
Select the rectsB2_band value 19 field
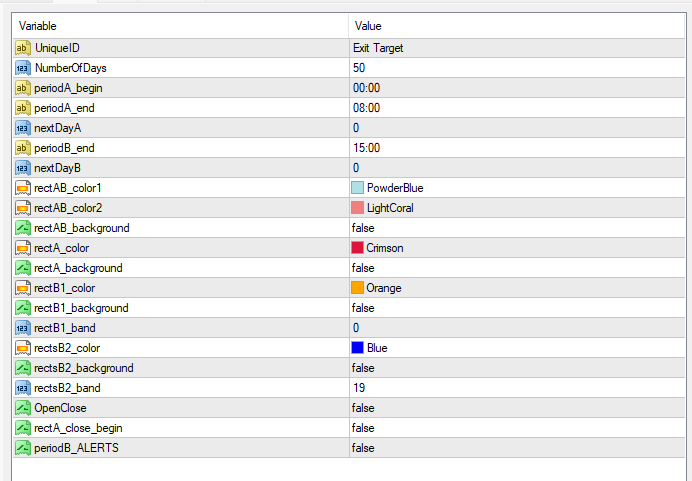point(359,388)
